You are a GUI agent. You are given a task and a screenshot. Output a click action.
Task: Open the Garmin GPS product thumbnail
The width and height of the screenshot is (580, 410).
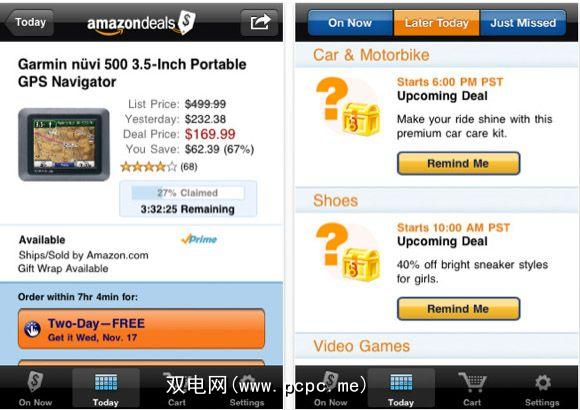click(64, 145)
